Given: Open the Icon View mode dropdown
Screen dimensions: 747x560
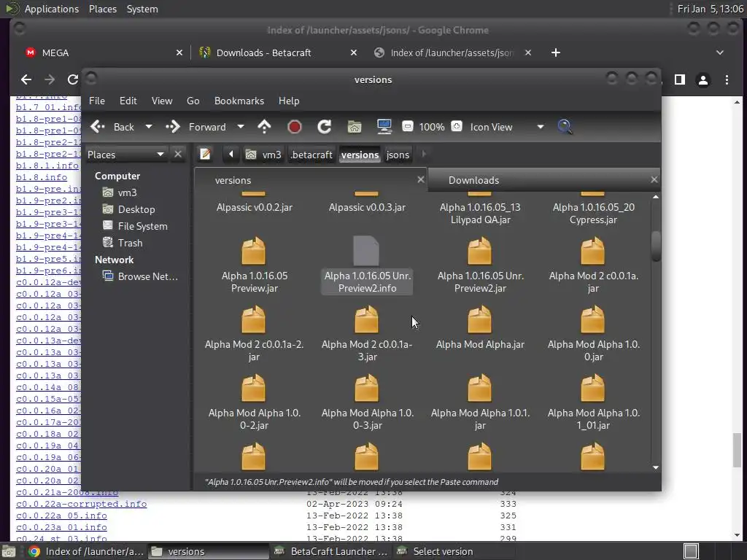Looking at the screenshot, I should pos(506,127).
